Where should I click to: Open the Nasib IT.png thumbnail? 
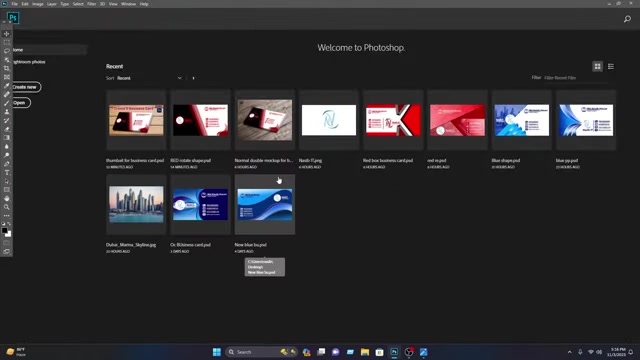pyautogui.click(x=329, y=120)
